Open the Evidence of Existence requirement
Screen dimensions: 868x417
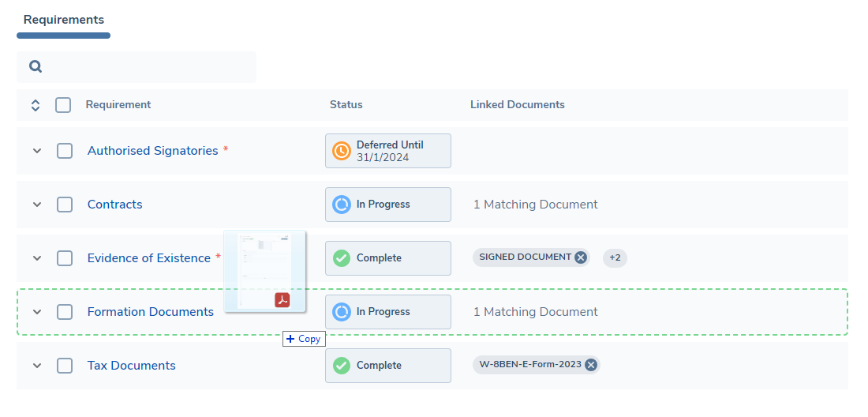(x=149, y=258)
